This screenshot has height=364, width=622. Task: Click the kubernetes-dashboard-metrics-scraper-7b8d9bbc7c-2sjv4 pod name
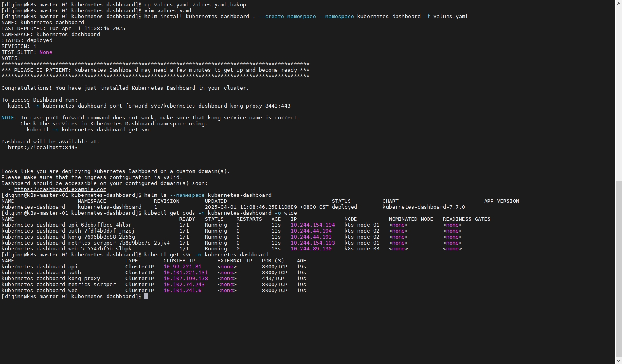coord(86,243)
